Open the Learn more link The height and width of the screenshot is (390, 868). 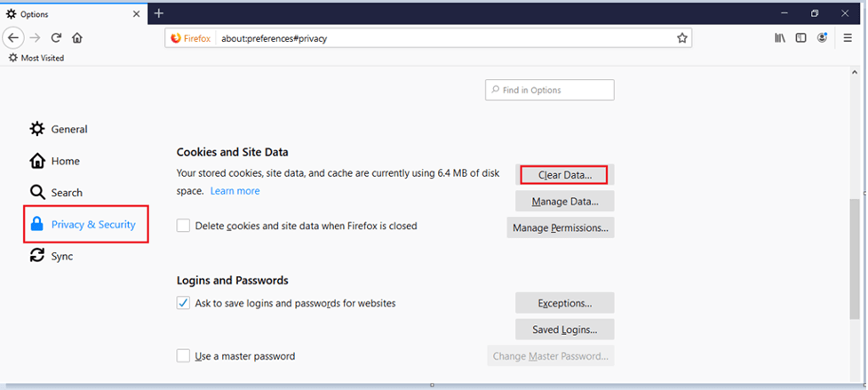pyautogui.click(x=235, y=191)
